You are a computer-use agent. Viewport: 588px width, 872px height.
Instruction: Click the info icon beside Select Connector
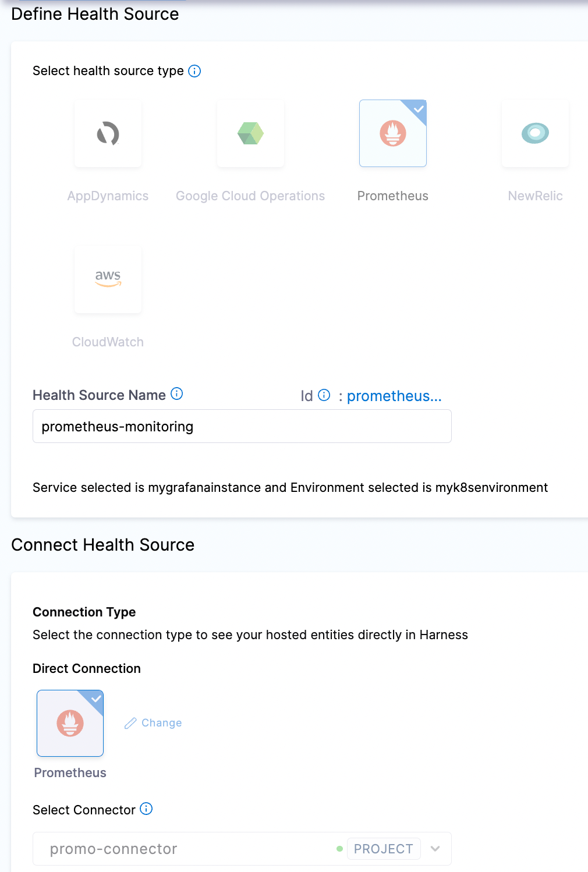coord(146,809)
